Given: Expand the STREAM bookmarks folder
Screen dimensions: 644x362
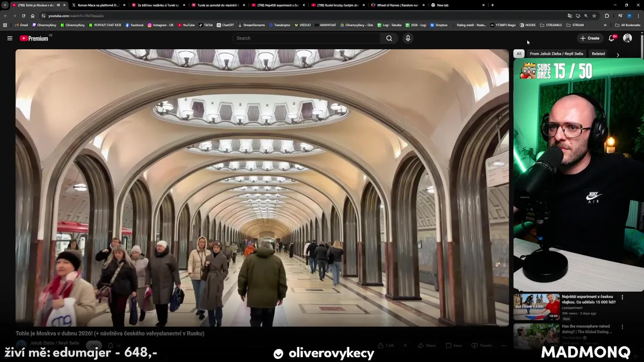Looking at the screenshot, I should pyautogui.click(x=575, y=25).
